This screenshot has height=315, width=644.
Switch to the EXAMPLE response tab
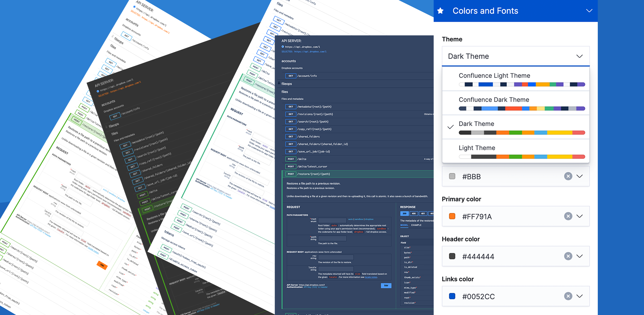point(416,225)
